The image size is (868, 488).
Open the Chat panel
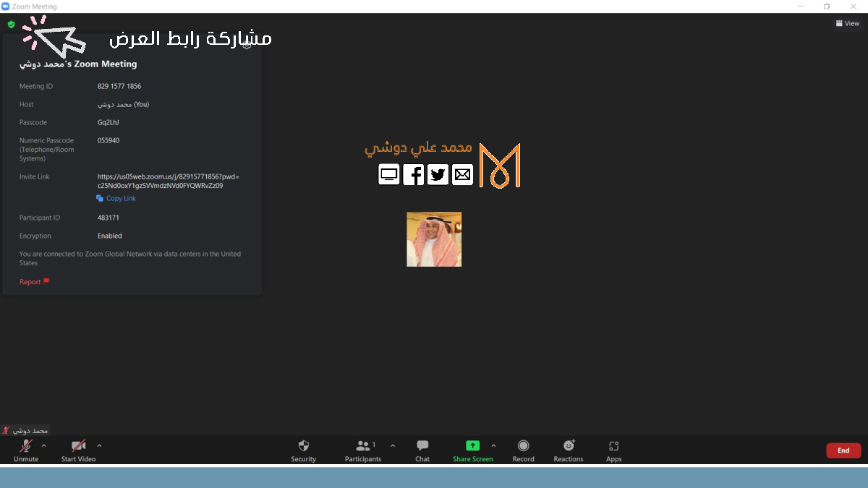(x=422, y=447)
